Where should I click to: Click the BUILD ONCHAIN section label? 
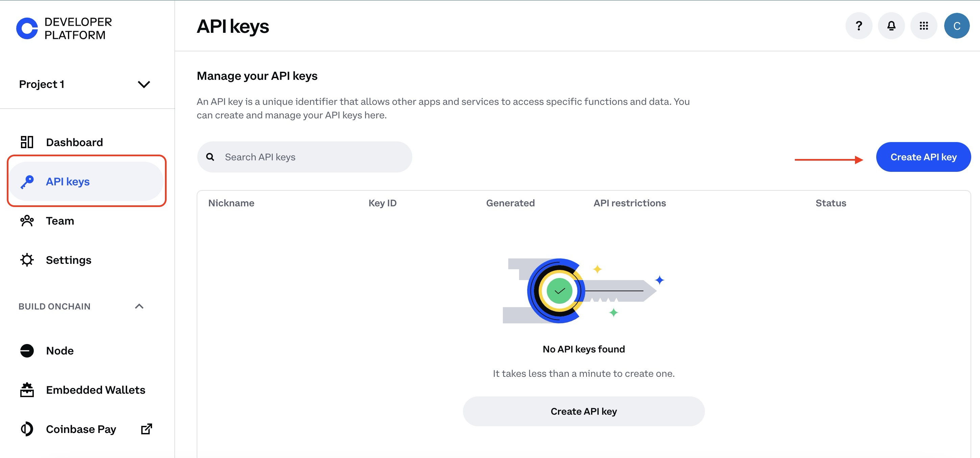(x=54, y=306)
